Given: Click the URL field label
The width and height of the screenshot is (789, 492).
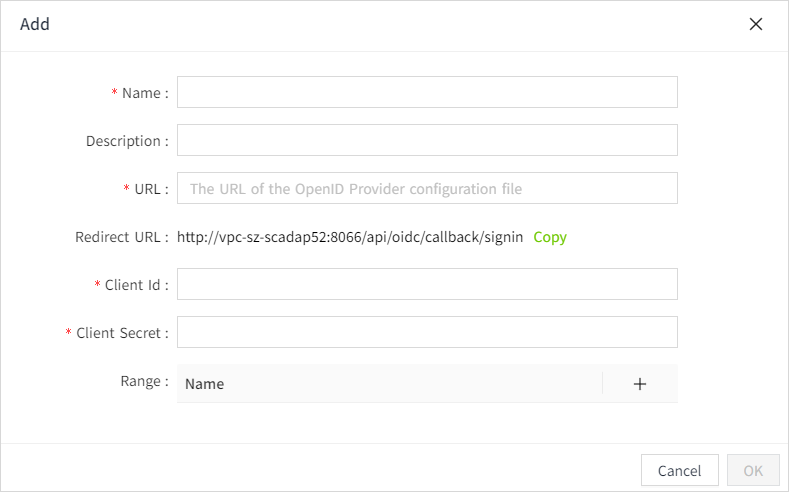Looking at the screenshot, I should coord(149,189).
